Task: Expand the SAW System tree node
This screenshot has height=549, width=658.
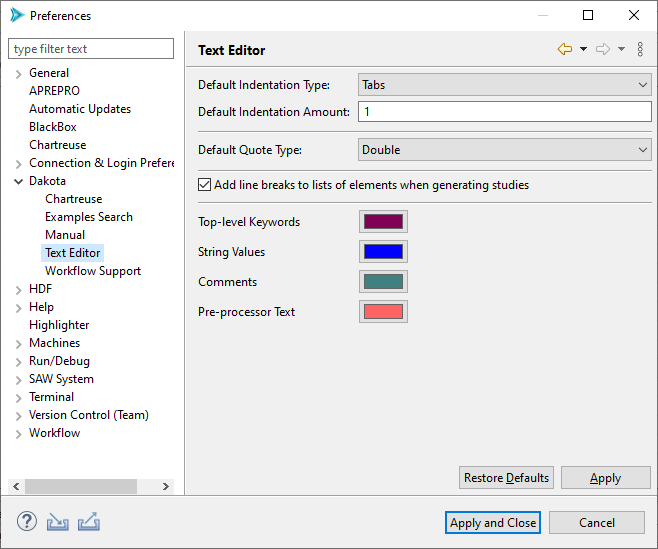Action: point(18,380)
